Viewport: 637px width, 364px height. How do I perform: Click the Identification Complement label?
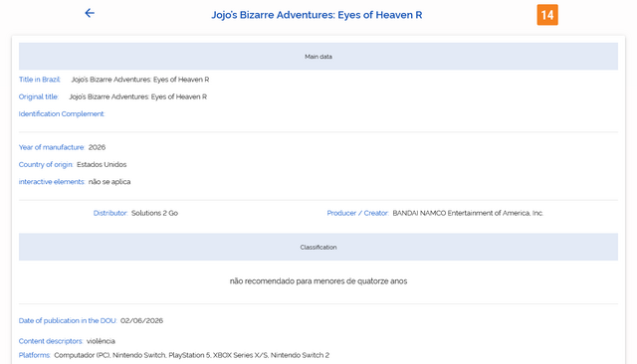click(62, 114)
